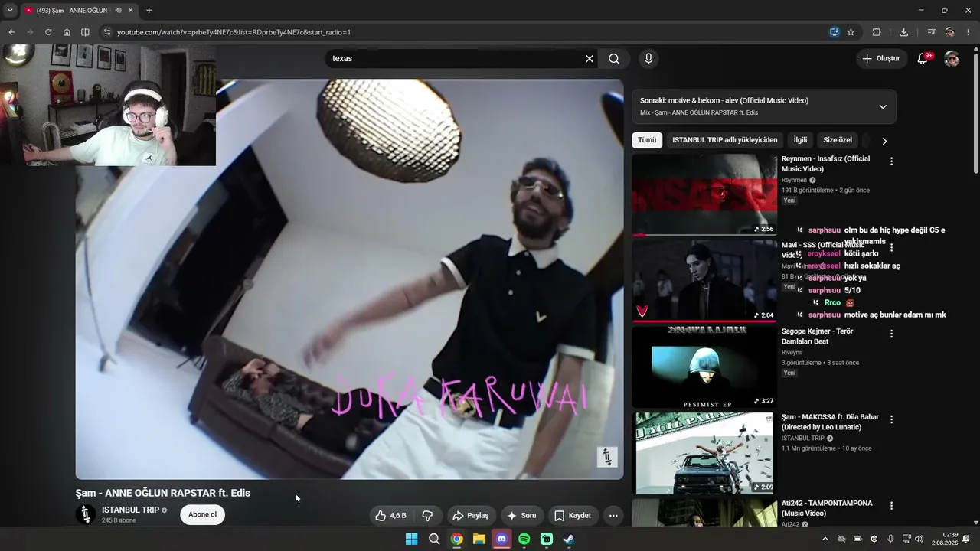Open Mavi - SSS video thumbnail
The image size is (980, 551).
pos(704,281)
